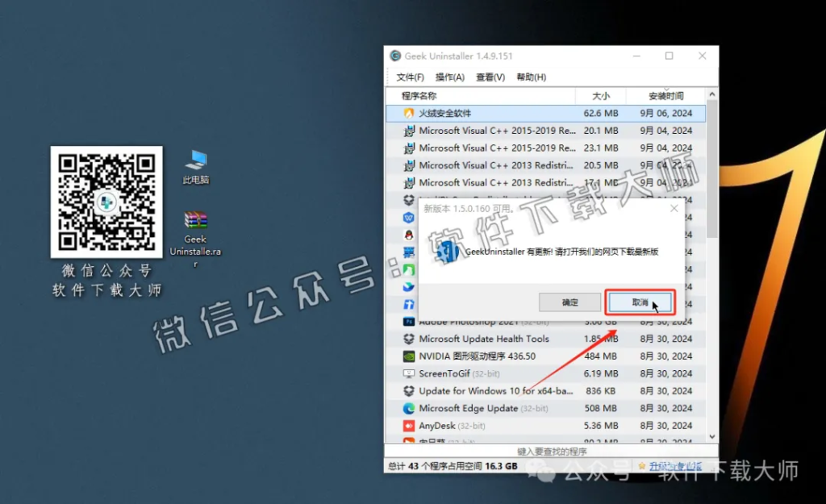Open the 火绒安全软件 program icon
The width and height of the screenshot is (826, 504).
pyautogui.click(x=410, y=113)
